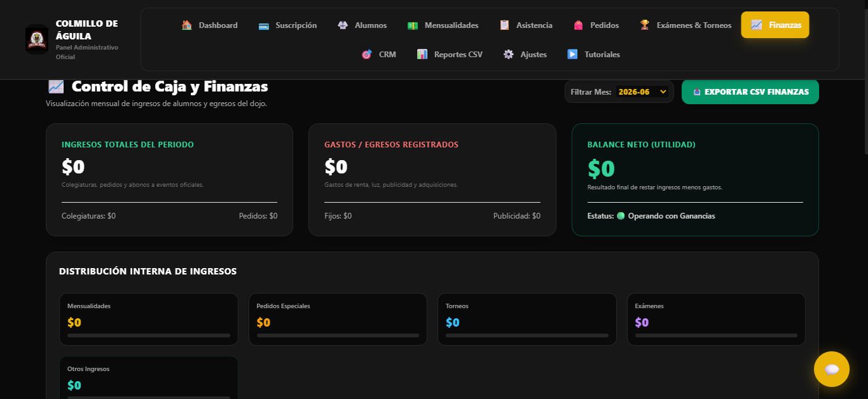
Task: Click the Otros Ingresos card
Action: [x=149, y=377]
